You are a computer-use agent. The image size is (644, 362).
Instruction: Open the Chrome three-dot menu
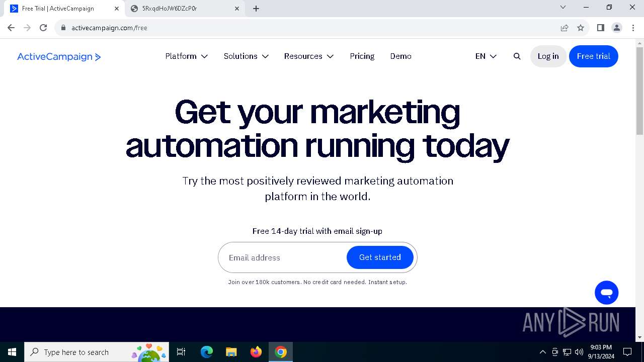click(633, 28)
